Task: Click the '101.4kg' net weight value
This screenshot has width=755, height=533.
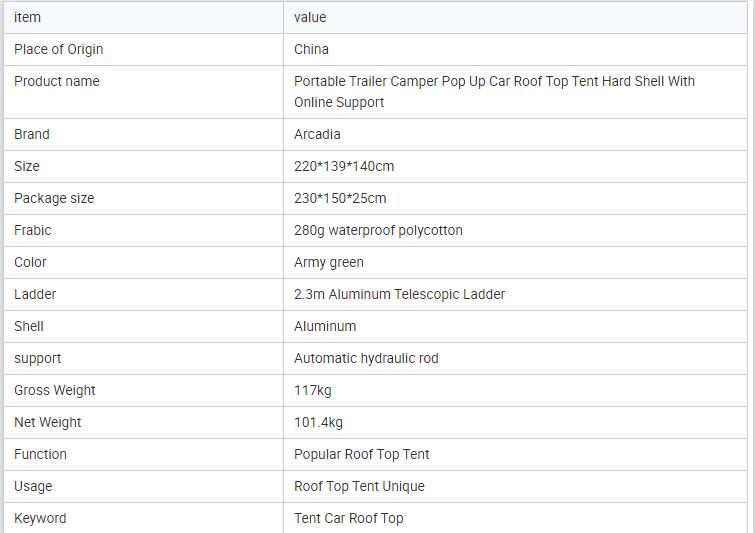Action: [x=318, y=422]
